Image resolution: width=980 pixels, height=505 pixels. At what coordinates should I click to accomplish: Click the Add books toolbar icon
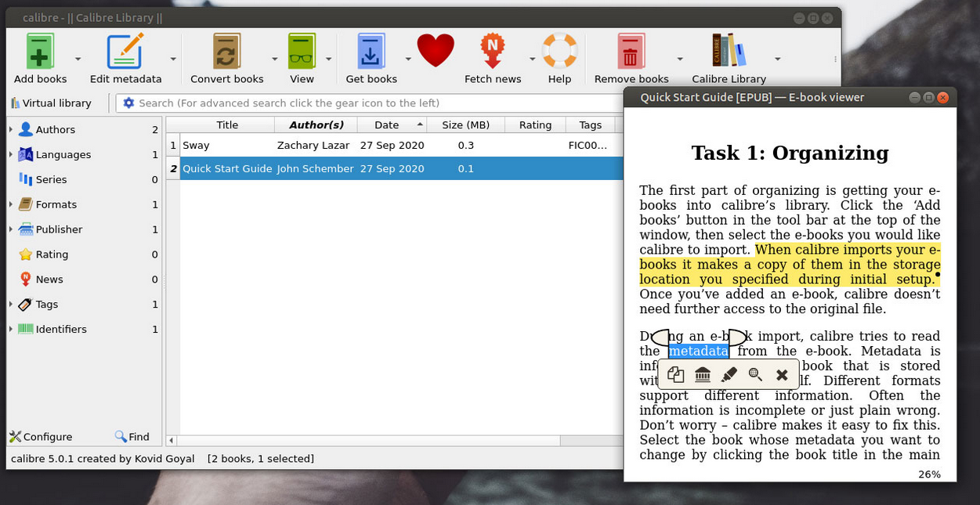pos(40,52)
